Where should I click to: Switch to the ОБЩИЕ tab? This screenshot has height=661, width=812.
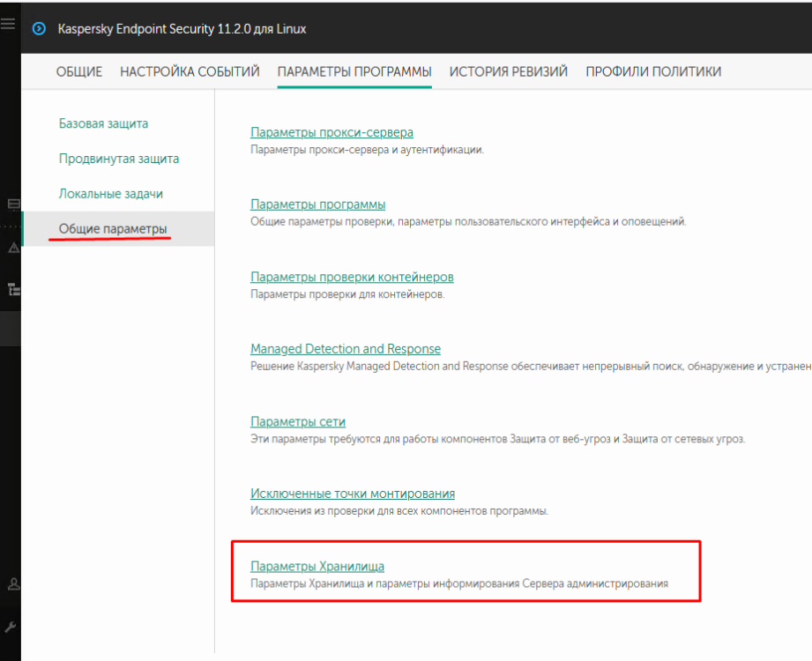[79, 71]
